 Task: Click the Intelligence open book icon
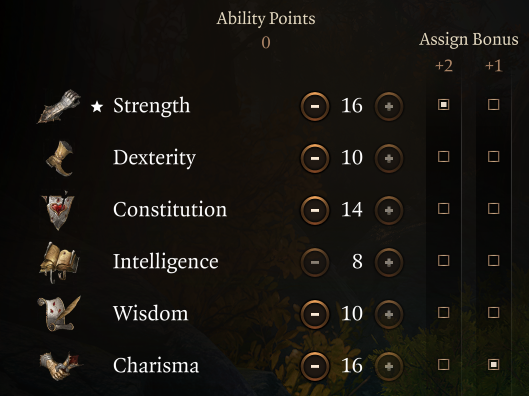pyautogui.click(x=59, y=262)
